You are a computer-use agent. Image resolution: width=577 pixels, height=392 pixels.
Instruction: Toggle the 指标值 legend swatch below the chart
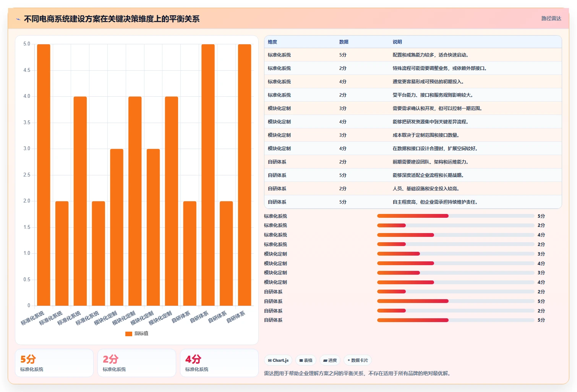click(x=129, y=334)
